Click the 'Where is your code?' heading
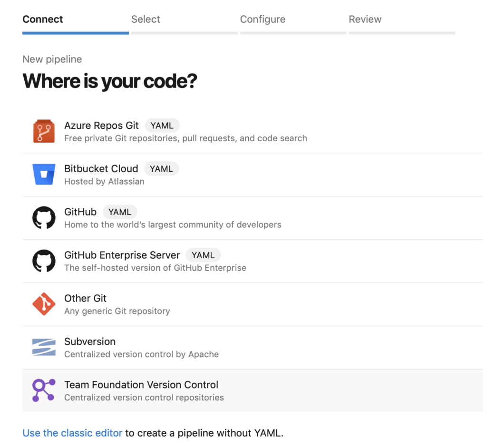The height and width of the screenshot is (448, 487). (110, 81)
